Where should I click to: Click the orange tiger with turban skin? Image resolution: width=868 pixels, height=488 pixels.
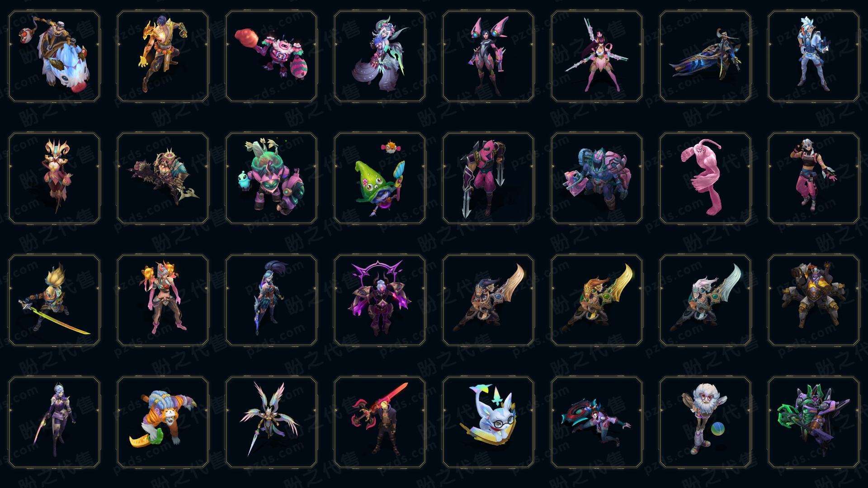[163, 422]
